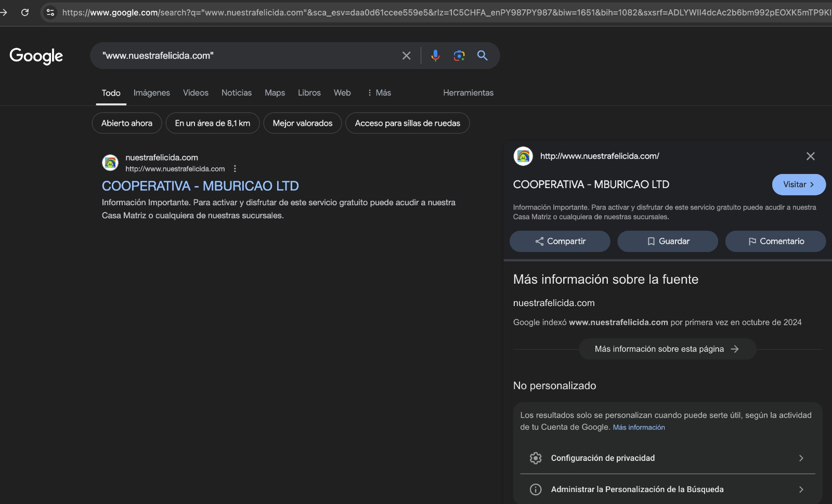Image resolution: width=832 pixels, height=504 pixels.
Task: Open Herramientas search tools
Action: click(x=468, y=92)
